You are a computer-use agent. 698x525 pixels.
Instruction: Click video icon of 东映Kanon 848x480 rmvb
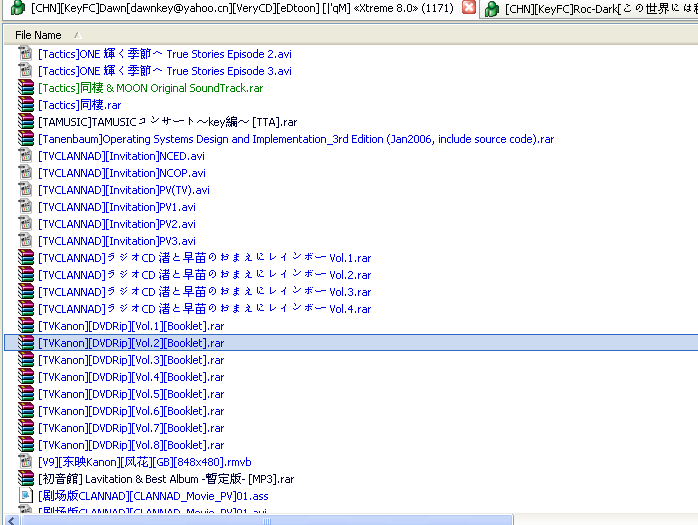(x=26, y=462)
